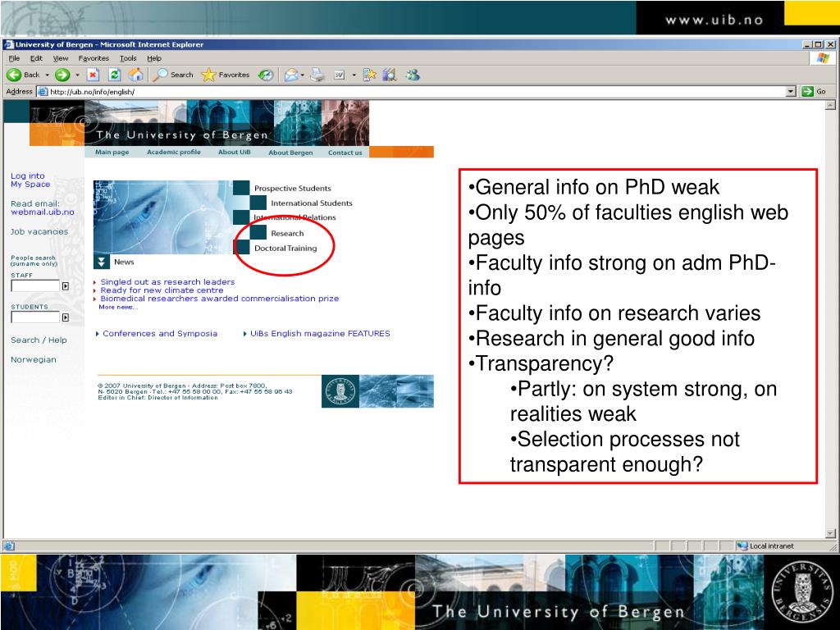This screenshot has height=630, width=840.
Task: Go back with the green Back arrow
Action: (x=14, y=75)
